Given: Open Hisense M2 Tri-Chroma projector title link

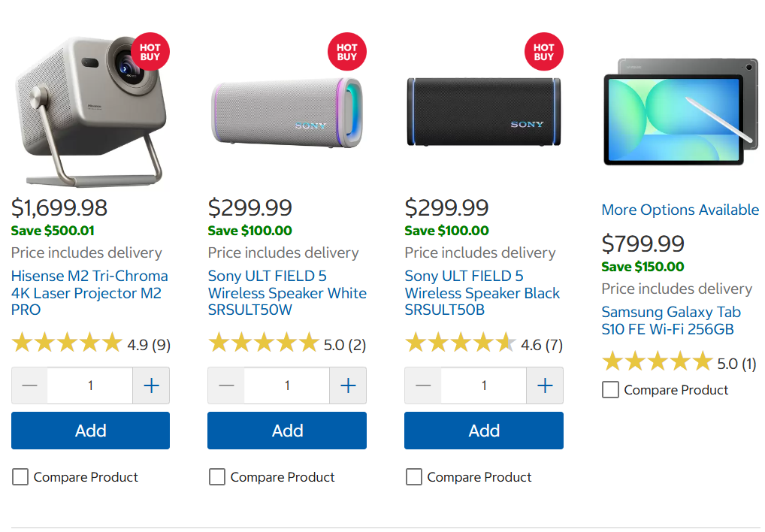Looking at the screenshot, I should tap(89, 292).
